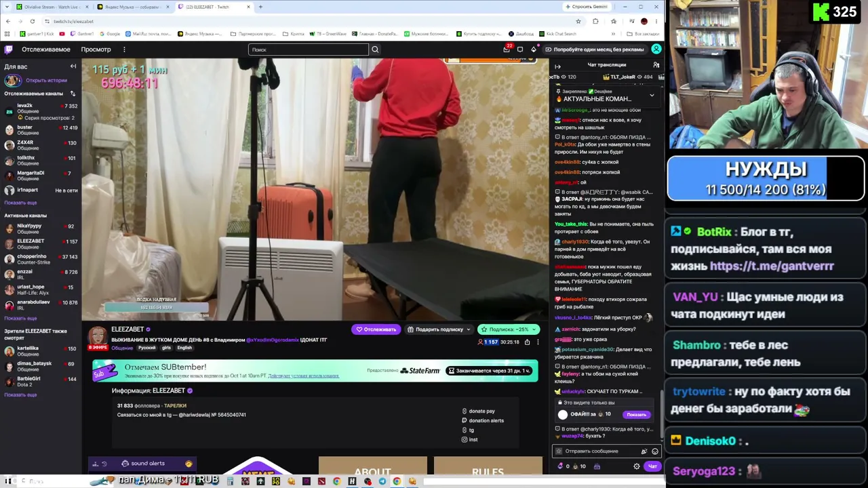
Task: Follow ELEEZABET with the Отслеживать button
Action: [x=376, y=329]
